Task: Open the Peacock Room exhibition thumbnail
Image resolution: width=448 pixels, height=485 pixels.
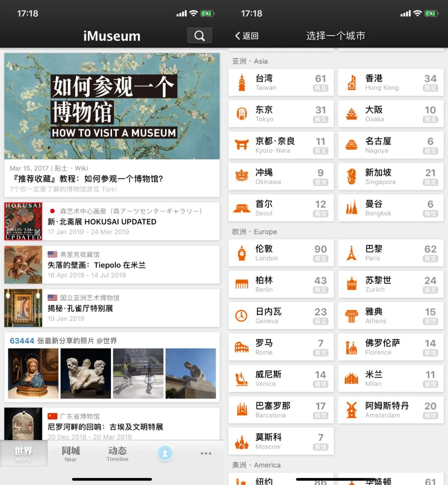Action: pyautogui.click(x=23, y=308)
